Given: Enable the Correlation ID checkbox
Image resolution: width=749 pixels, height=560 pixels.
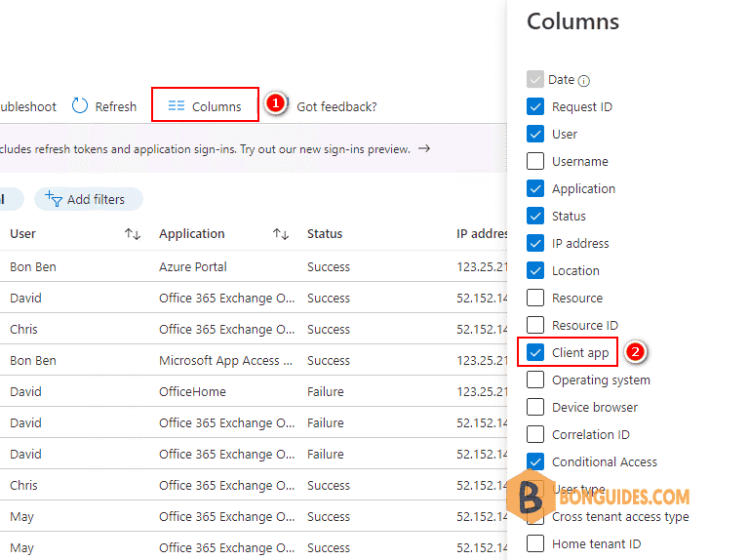Looking at the screenshot, I should (x=535, y=434).
